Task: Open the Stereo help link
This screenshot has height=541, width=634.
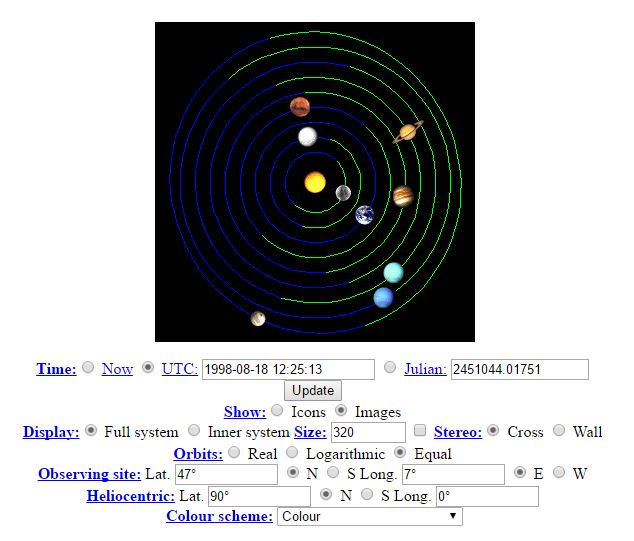Action: 458,432
